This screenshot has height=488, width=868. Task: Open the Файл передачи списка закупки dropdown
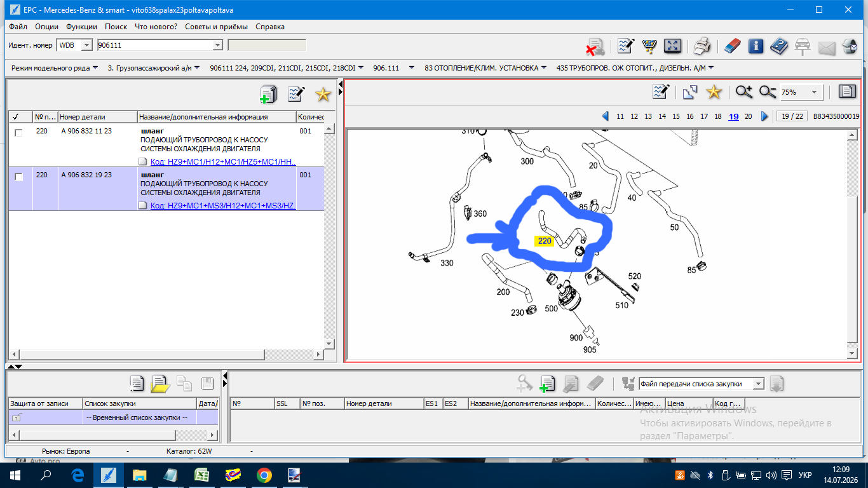pos(758,384)
